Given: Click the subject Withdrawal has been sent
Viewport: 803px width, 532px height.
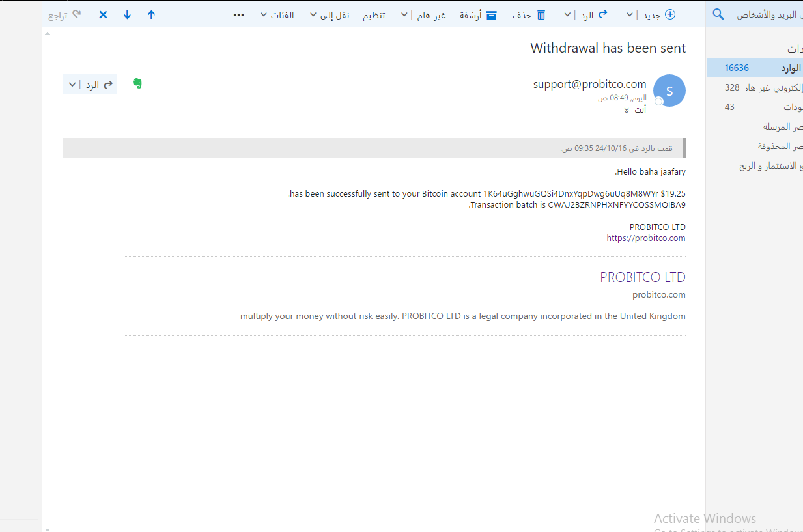Looking at the screenshot, I should tap(608, 48).
